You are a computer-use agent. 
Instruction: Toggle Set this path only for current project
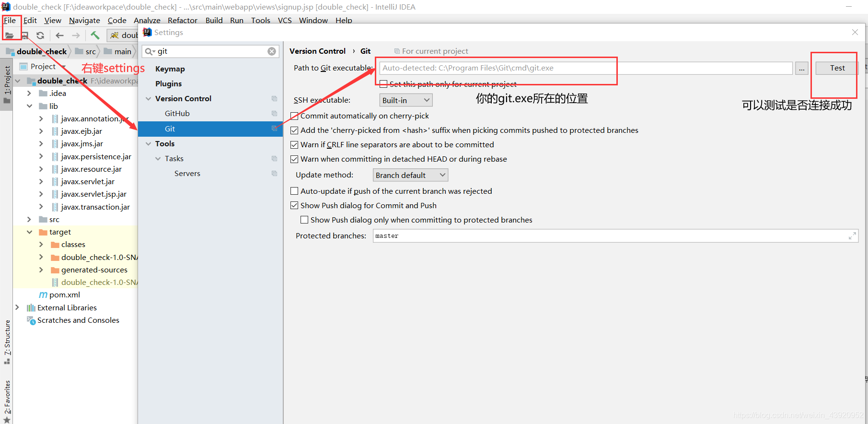[383, 84]
